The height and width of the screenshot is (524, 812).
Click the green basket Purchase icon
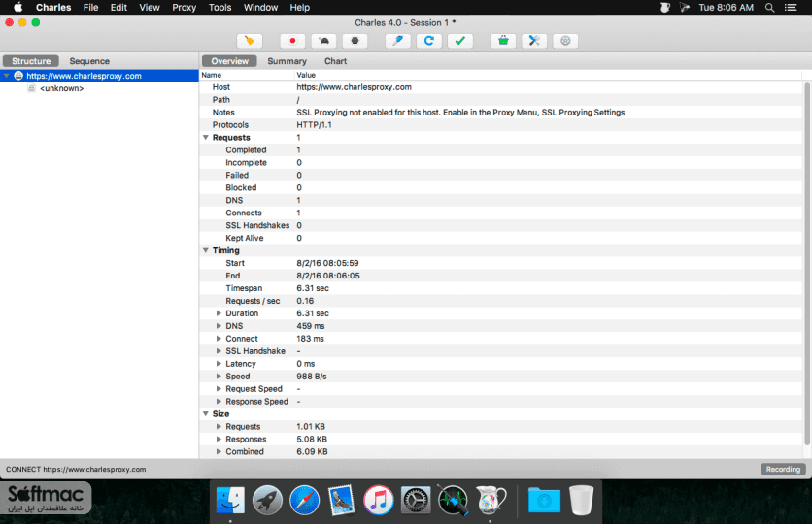[503, 41]
